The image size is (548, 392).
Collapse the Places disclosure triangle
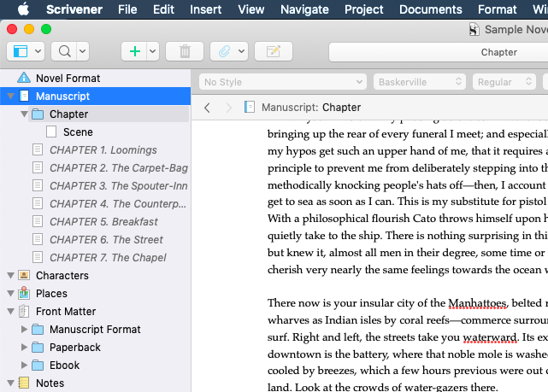10,293
